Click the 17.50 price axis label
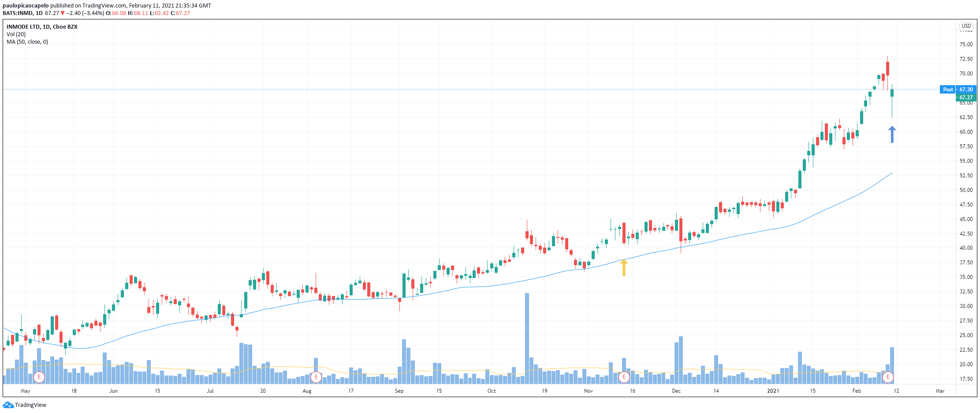 [966, 379]
